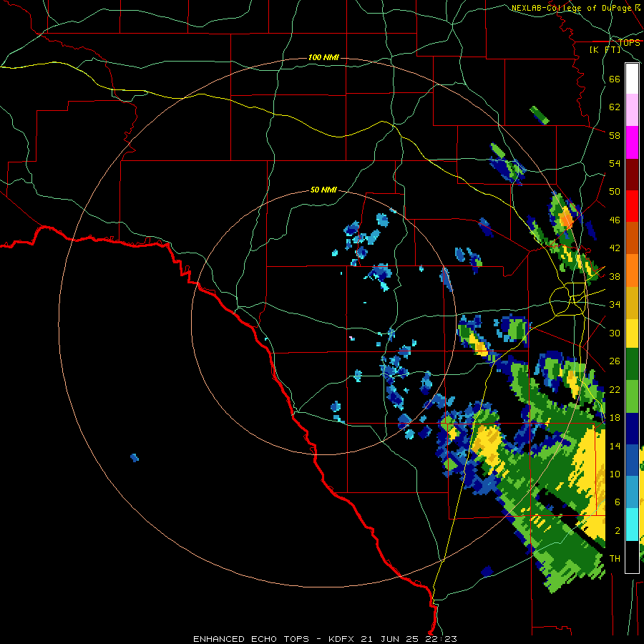The height and width of the screenshot is (644, 644).
Task: Click the legend value "18"
Action: tap(615, 418)
